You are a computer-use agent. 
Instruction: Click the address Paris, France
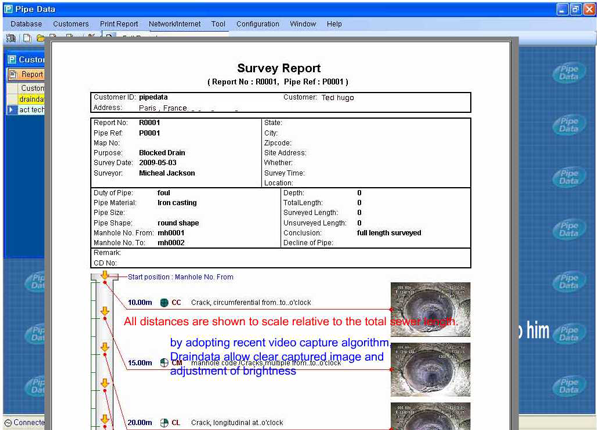(x=163, y=108)
